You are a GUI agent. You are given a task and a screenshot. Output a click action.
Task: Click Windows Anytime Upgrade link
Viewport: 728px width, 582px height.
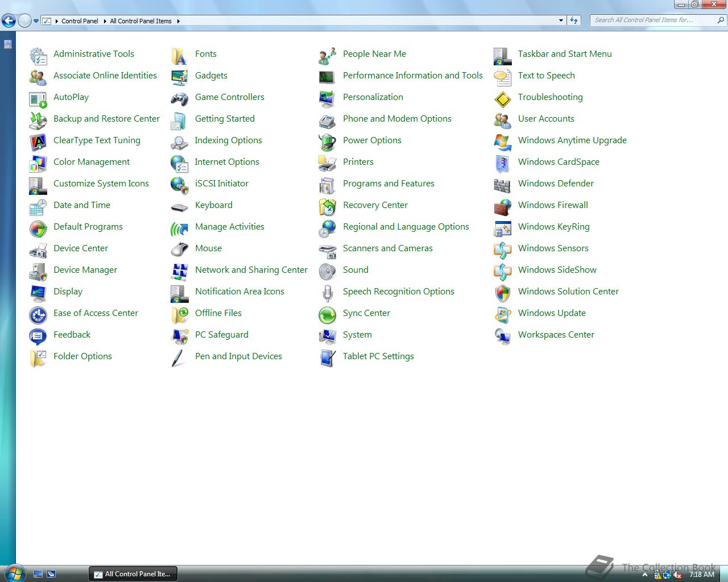[x=572, y=140]
